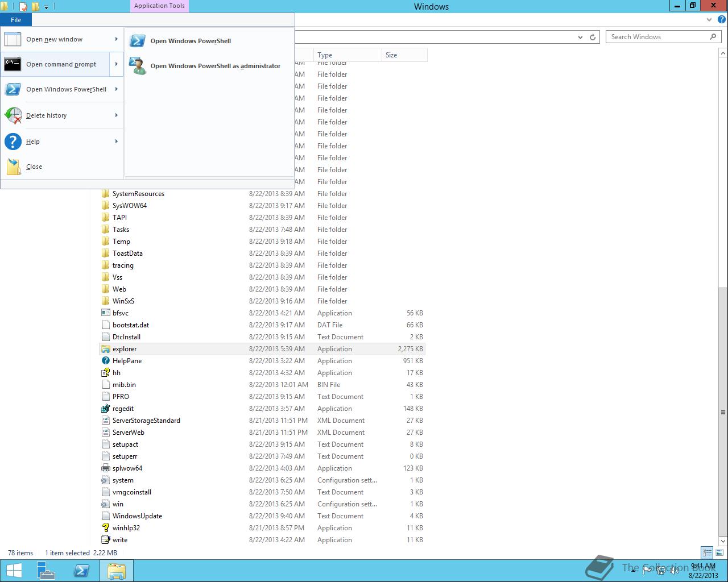
Task: Select the Tasks folder
Action: click(x=121, y=230)
